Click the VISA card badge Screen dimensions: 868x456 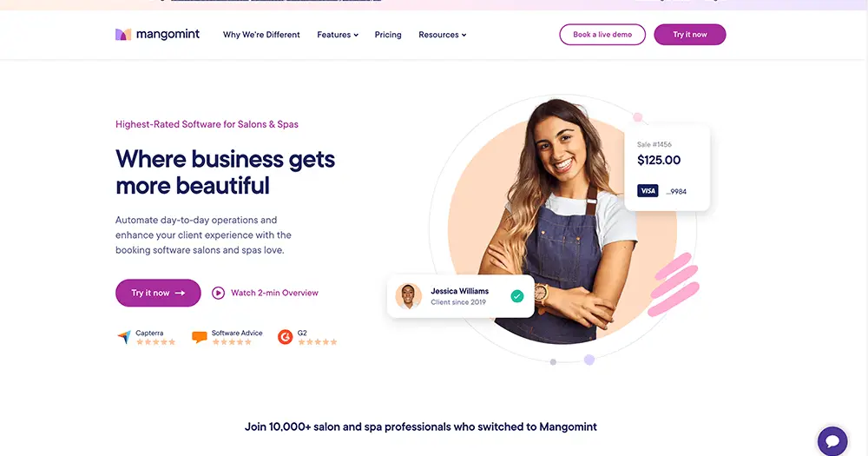coord(648,191)
